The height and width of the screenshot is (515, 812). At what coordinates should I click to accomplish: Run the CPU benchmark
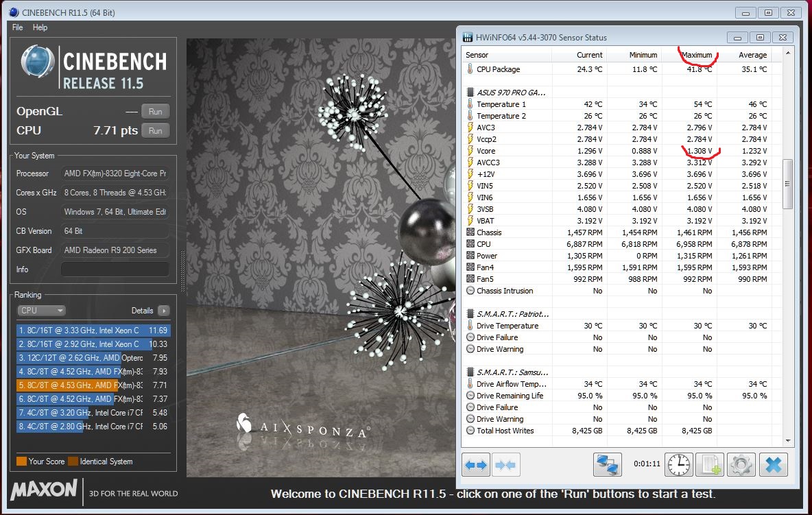click(156, 130)
